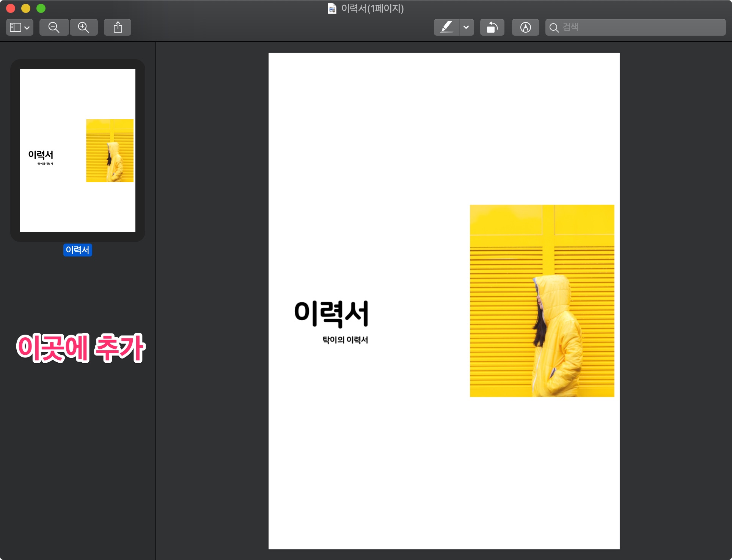Zoom out of the document
Screen dimensions: 732x560
54,27
